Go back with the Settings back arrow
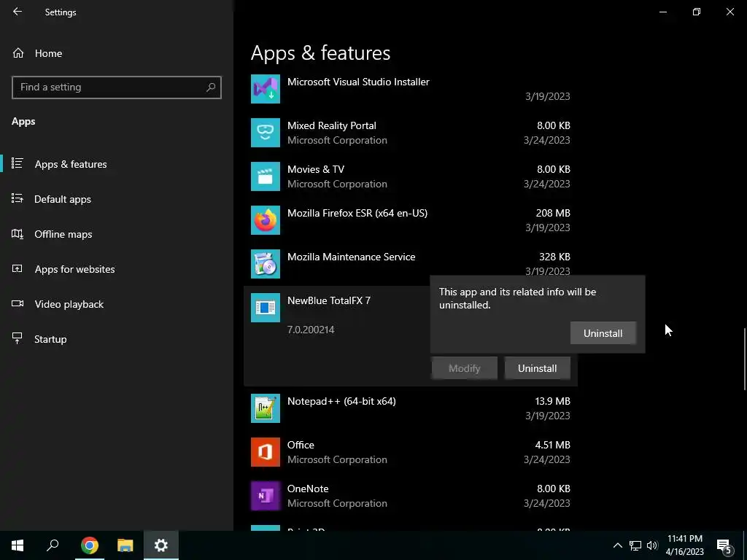 (18, 12)
